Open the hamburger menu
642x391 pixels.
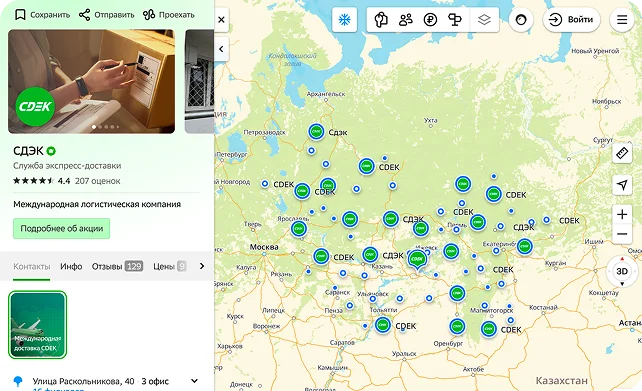tap(622, 20)
